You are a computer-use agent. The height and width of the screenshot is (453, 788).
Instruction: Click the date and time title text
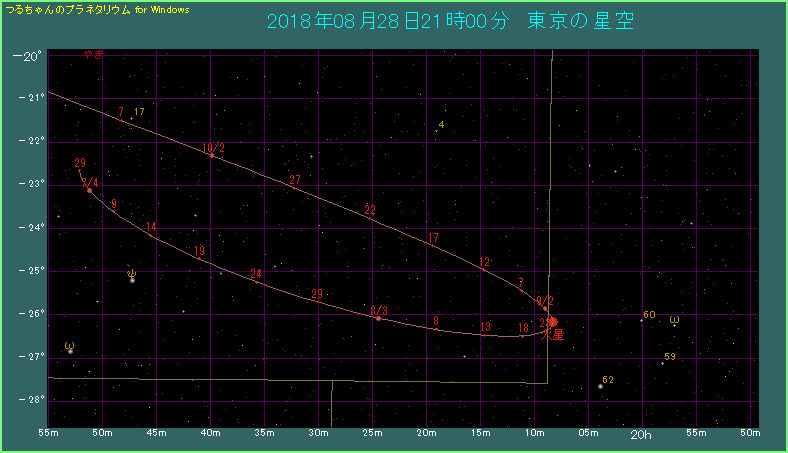click(450, 21)
